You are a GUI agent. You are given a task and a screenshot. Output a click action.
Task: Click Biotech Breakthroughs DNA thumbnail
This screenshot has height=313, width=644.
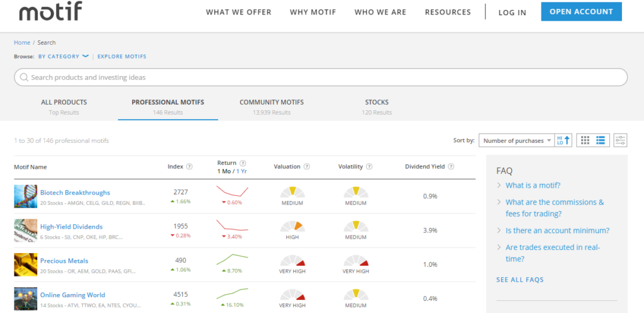click(x=25, y=196)
